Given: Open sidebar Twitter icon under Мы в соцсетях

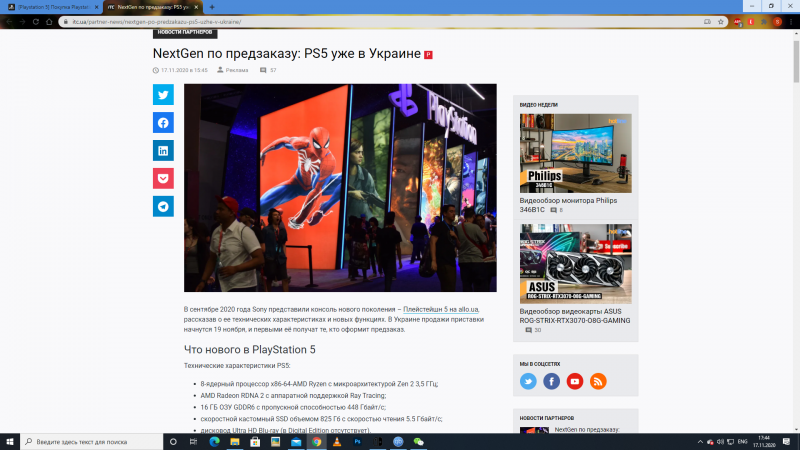Looking at the screenshot, I should coord(529,381).
